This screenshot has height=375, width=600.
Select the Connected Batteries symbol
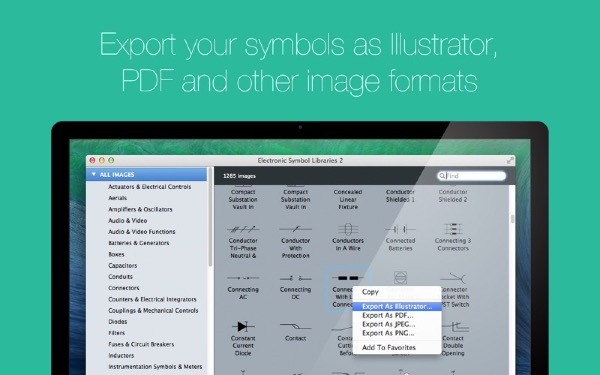[x=400, y=229]
